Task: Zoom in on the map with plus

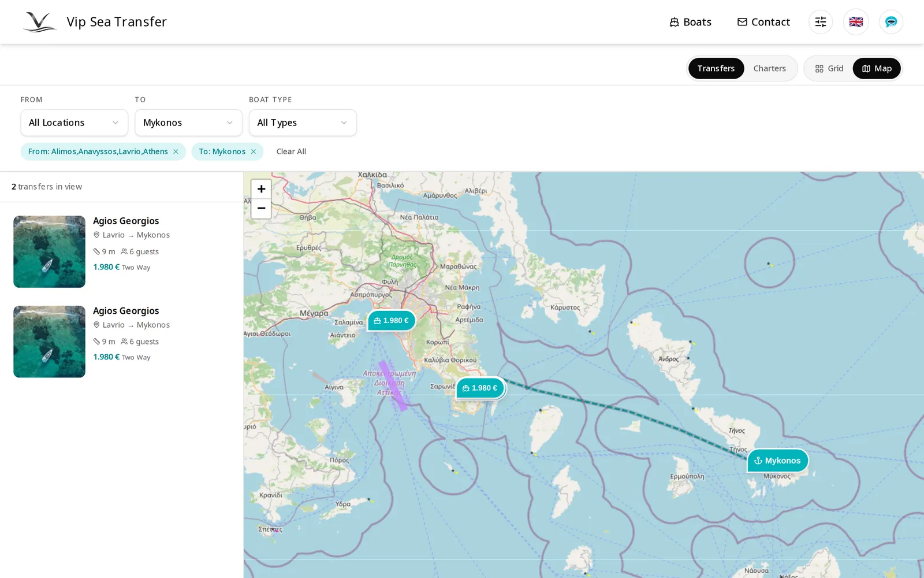Action: (261, 189)
